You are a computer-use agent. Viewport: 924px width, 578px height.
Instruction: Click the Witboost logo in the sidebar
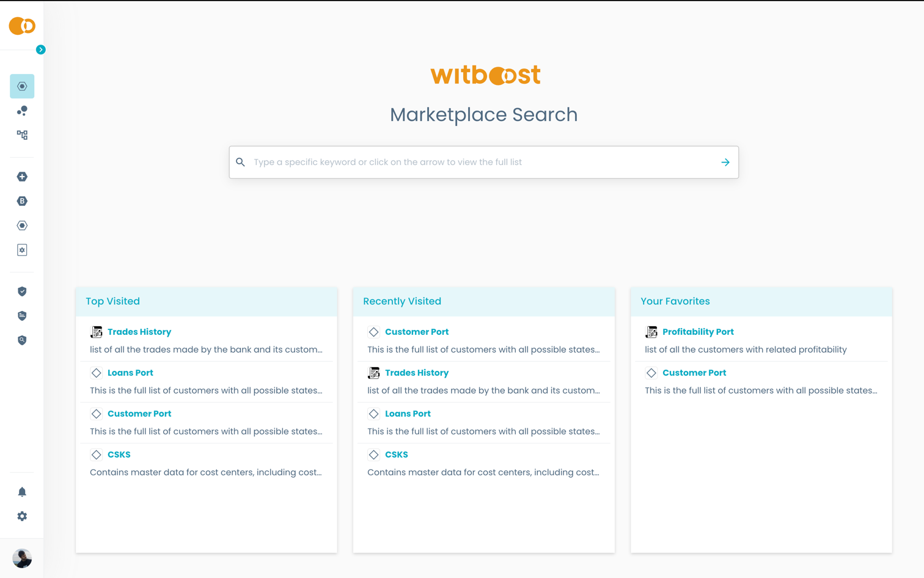(x=22, y=26)
